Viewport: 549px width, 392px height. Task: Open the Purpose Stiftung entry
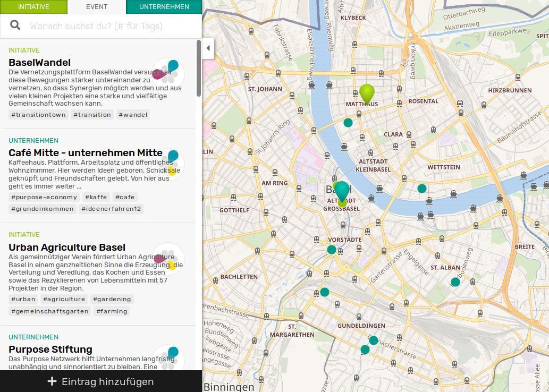pyautogui.click(x=50, y=350)
